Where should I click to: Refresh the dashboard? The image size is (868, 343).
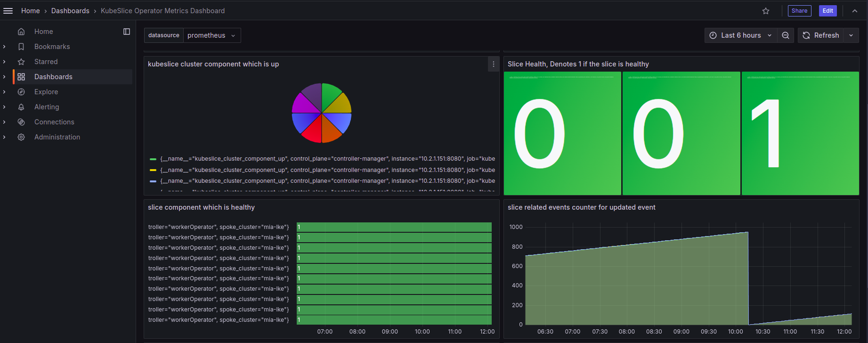click(821, 35)
